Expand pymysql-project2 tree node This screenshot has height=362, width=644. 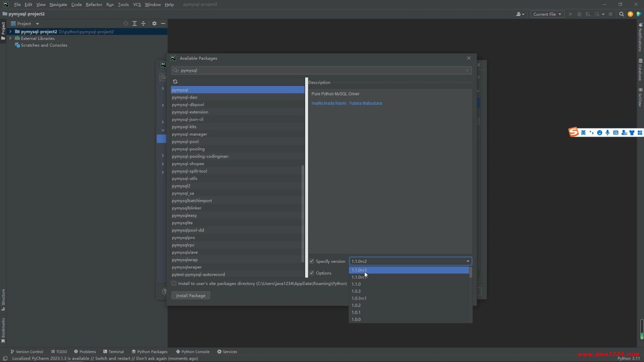click(10, 32)
